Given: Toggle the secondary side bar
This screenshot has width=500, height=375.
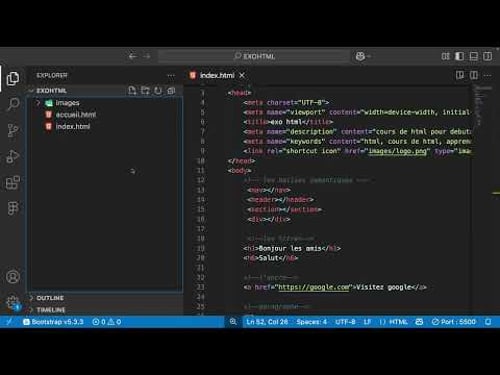Looking at the screenshot, I should [x=487, y=56].
